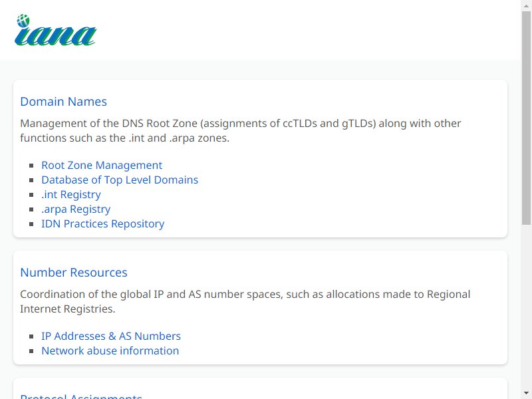Click the IANA logo
Viewport: 532px width, 399px height.
tap(56, 30)
